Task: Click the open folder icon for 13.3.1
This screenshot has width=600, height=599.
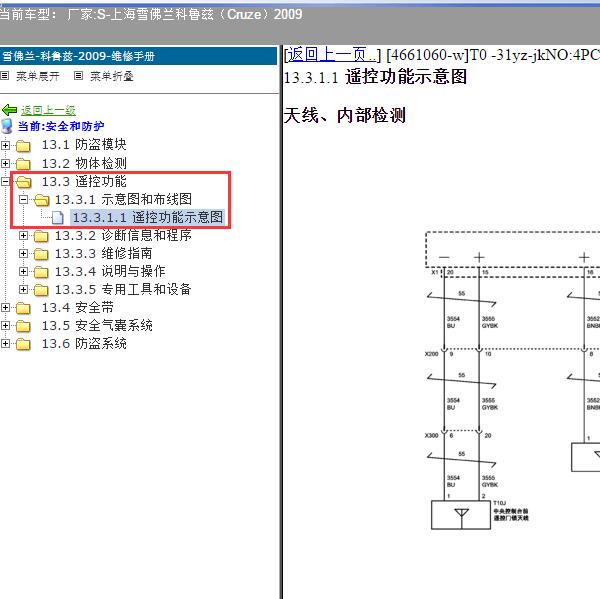Action: pyautogui.click(x=42, y=200)
